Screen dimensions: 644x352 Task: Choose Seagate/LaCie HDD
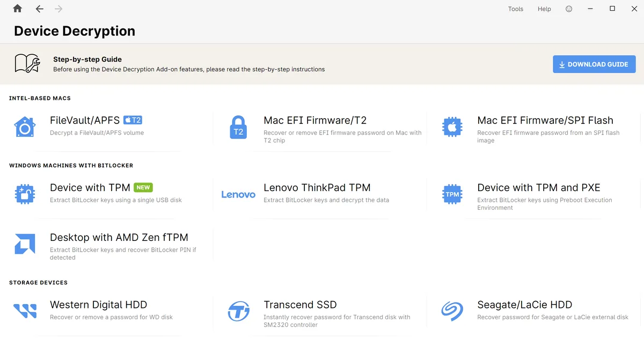pyautogui.click(x=525, y=305)
